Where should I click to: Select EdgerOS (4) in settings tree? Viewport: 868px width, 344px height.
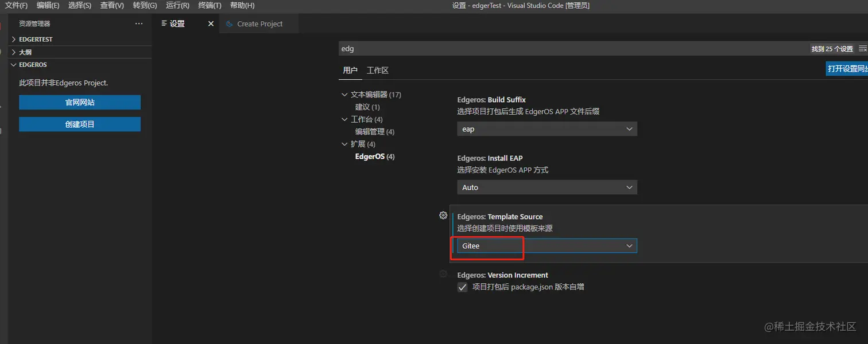(375, 157)
